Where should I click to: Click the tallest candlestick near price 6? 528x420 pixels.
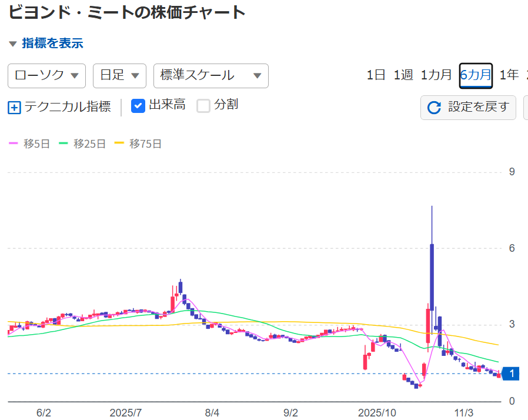click(432, 276)
